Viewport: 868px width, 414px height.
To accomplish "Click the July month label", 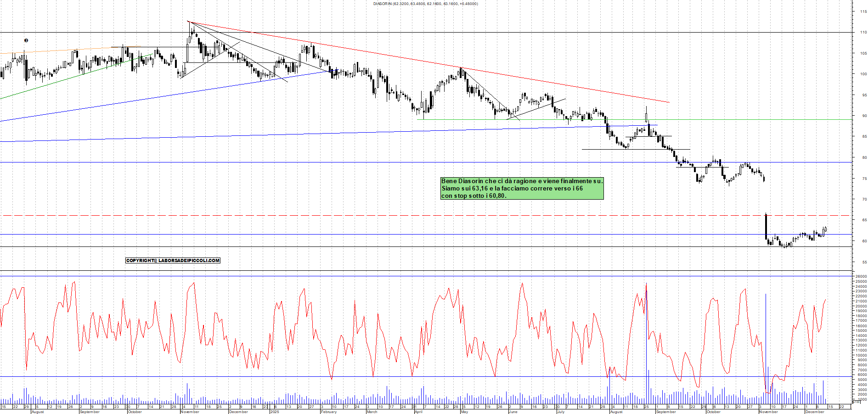I will (560, 412).
